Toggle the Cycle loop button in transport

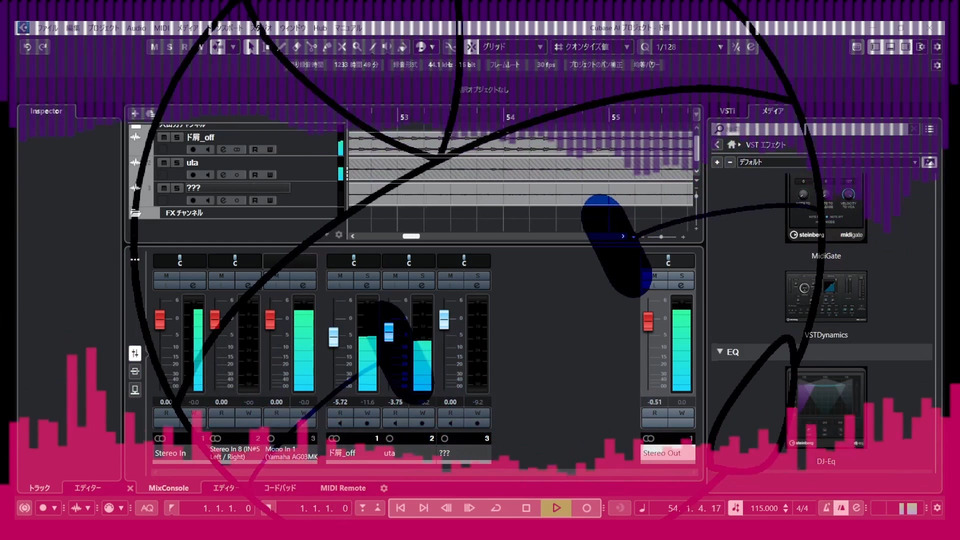496,508
